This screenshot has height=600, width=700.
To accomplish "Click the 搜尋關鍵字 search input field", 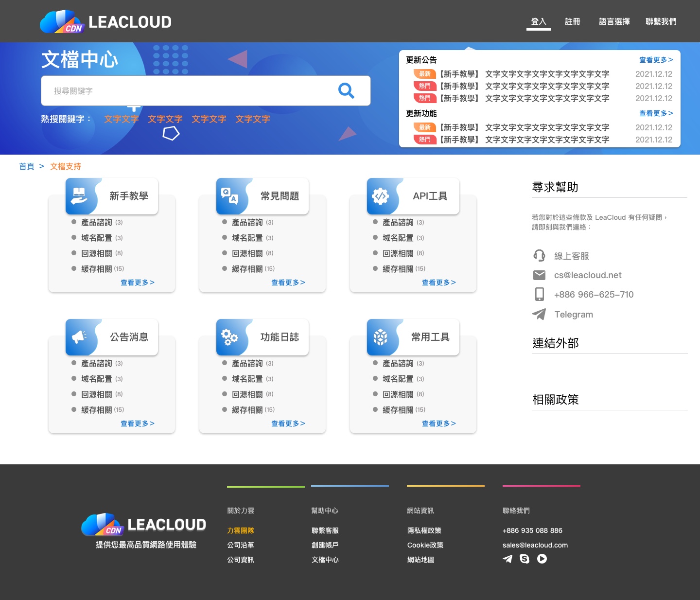I will coord(190,91).
